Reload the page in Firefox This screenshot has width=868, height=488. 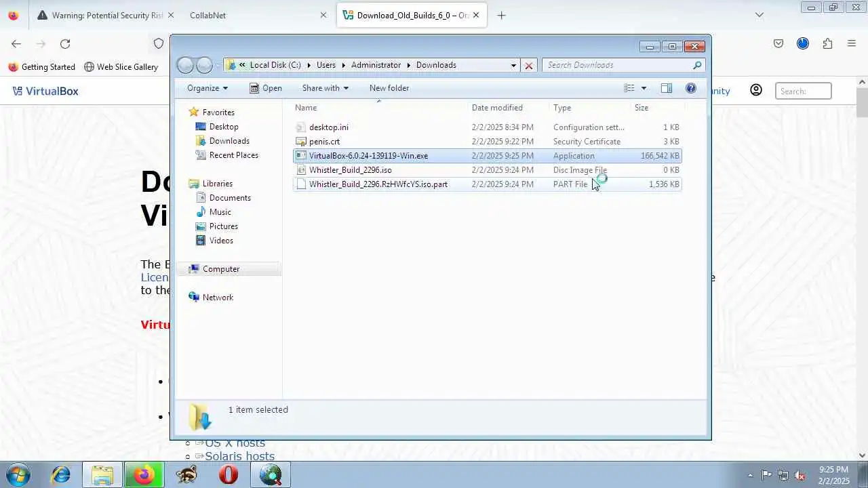click(65, 43)
